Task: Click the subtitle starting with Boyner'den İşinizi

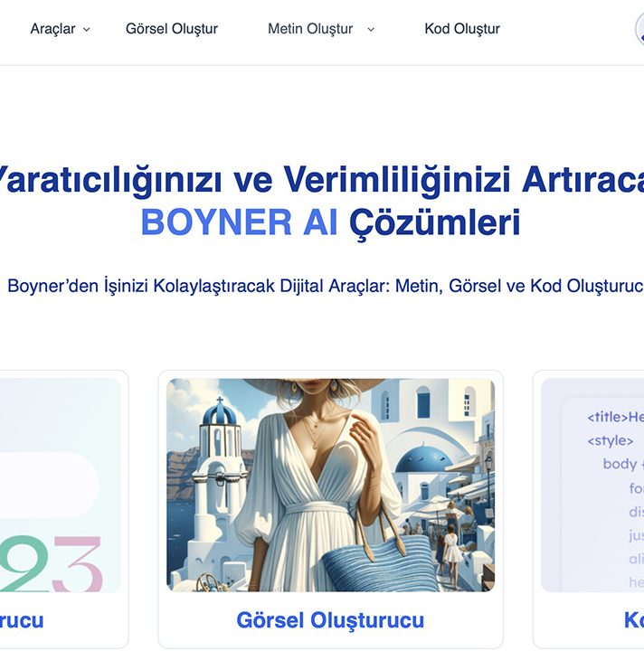Action: tap(326, 286)
